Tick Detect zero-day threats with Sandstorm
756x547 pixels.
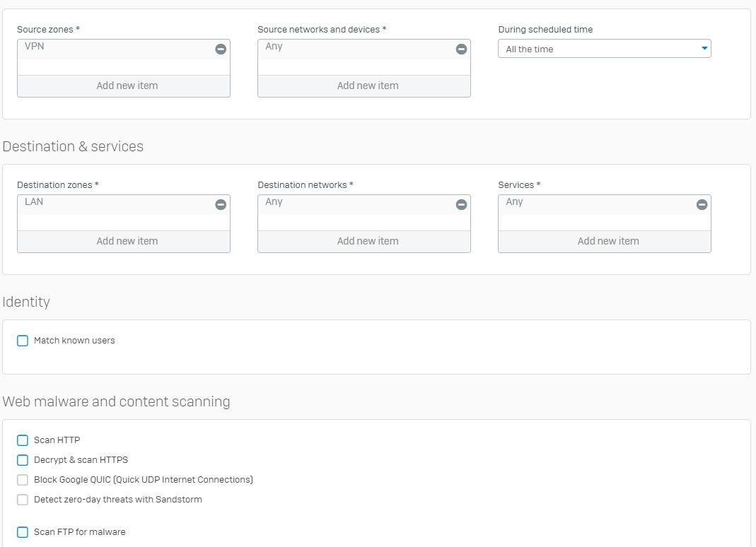point(23,500)
